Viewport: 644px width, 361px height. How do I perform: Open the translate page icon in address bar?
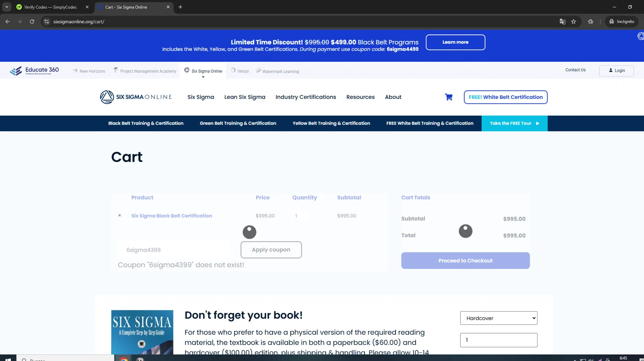coord(562,21)
